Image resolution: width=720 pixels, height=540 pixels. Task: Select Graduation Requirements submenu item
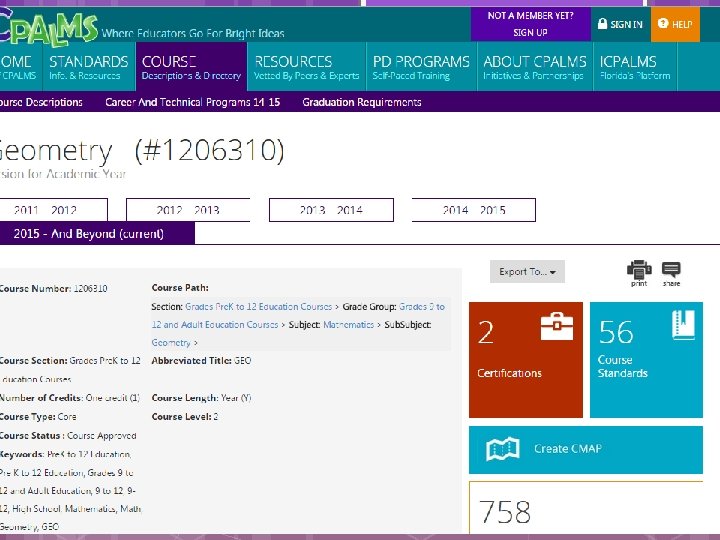pos(362,102)
